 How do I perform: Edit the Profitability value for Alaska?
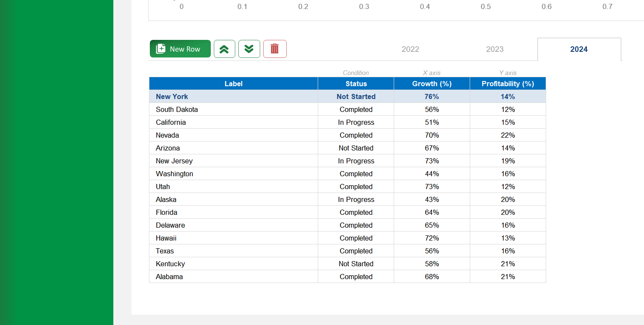pos(507,199)
